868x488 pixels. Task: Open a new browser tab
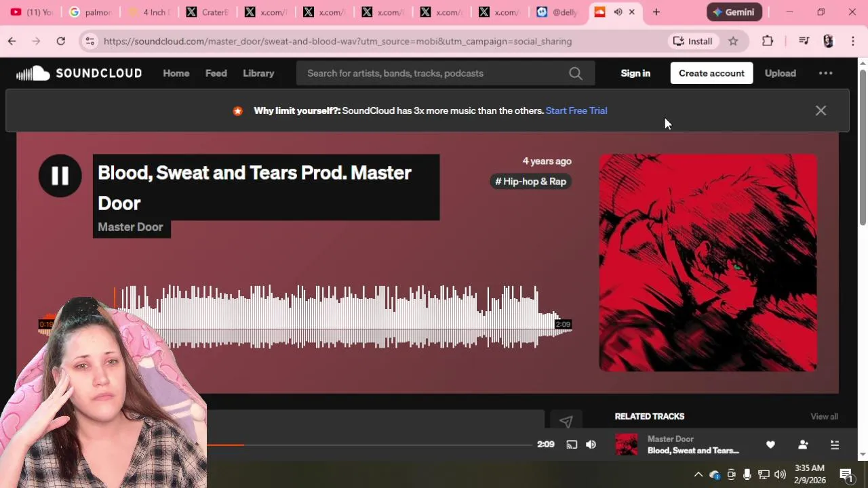point(656,12)
